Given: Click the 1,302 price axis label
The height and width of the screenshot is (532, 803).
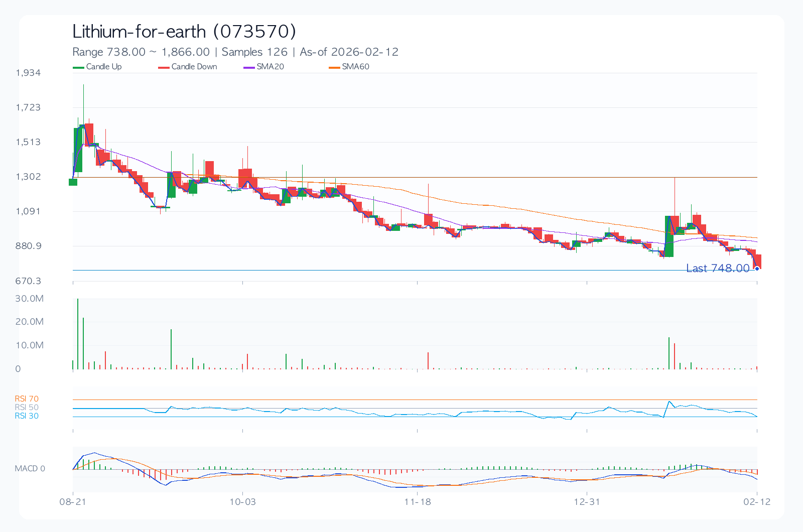Looking at the screenshot, I should 28,177.
